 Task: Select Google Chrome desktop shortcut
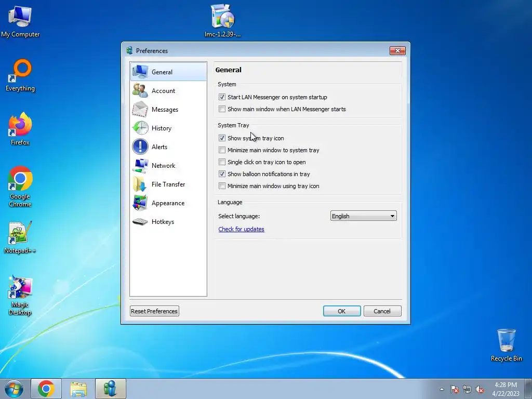20,187
